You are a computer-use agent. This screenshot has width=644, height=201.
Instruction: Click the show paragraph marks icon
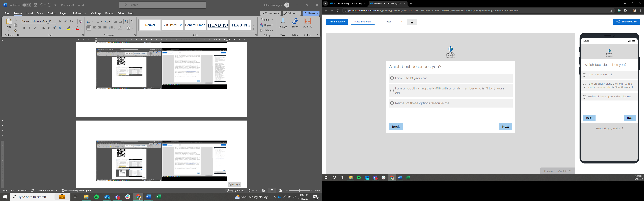pyautogui.click(x=132, y=21)
